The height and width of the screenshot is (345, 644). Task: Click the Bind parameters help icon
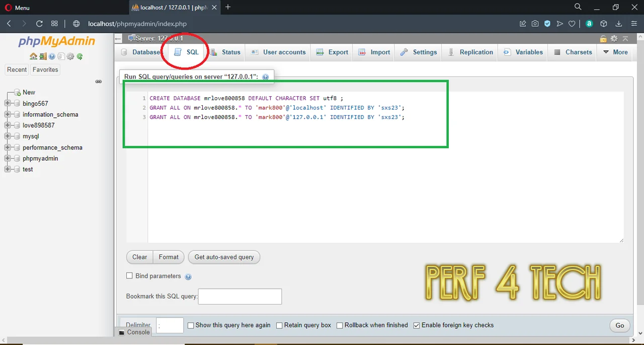point(188,277)
